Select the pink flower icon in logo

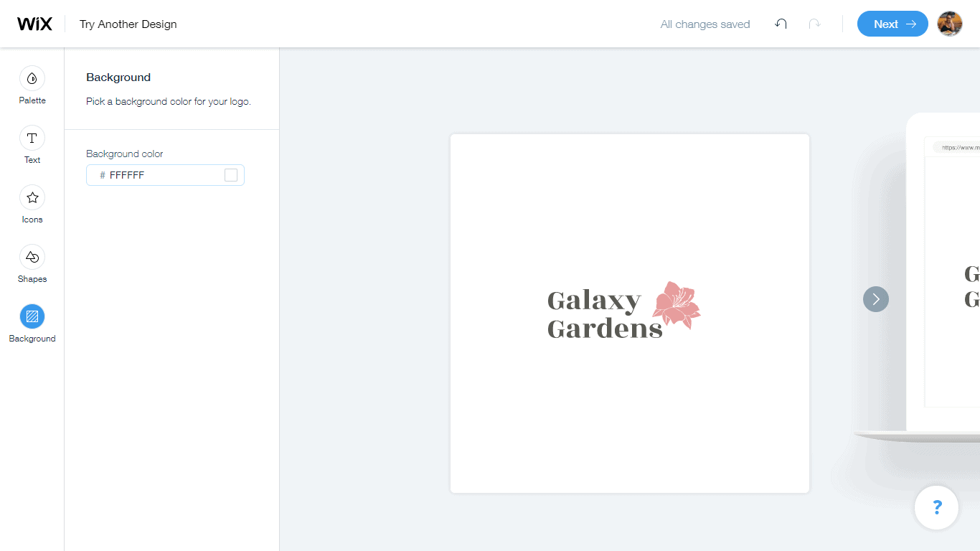[x=677, y=305]
